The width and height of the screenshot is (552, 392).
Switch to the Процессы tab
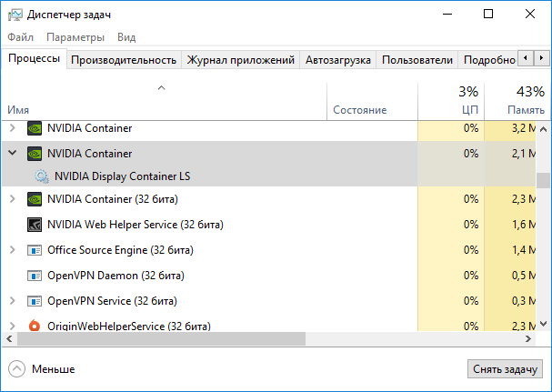34,58
